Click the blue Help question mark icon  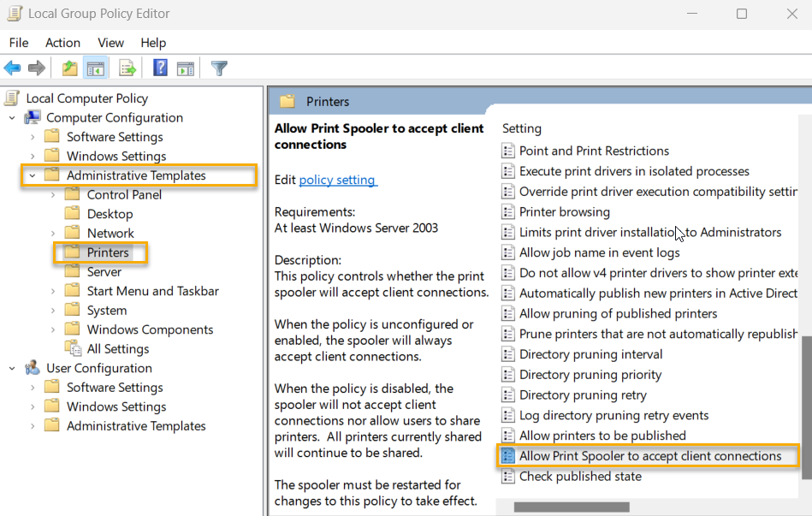[160, 68]
